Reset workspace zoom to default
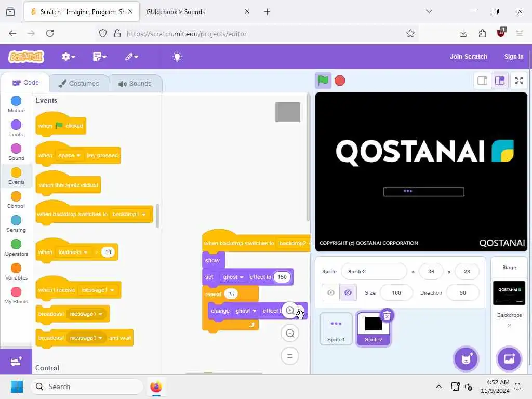The height and width of the screenshot is (399, 532). [290, 356]
